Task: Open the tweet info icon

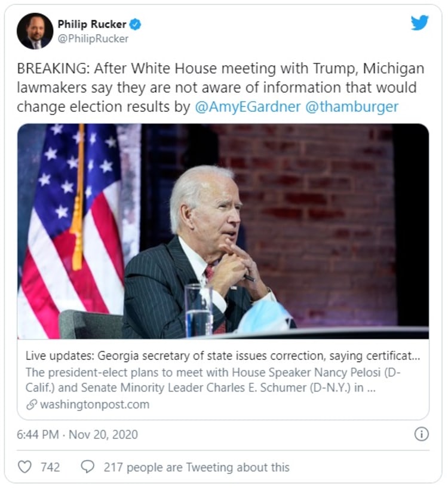Action: 421,434
